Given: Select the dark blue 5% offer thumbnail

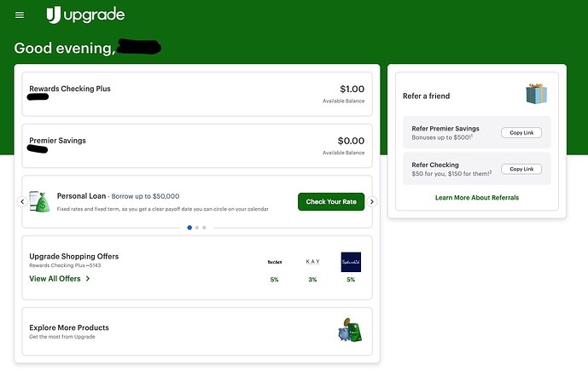Looking at the screenshot, I should [351, 262].
